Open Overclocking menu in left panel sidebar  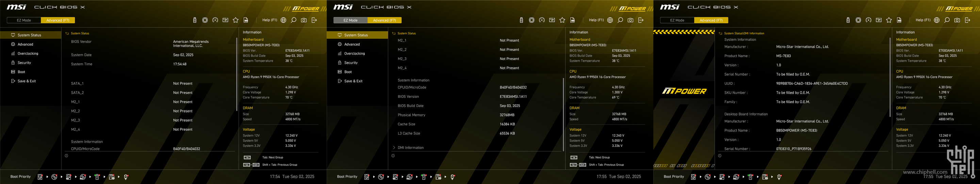(30, 53)
